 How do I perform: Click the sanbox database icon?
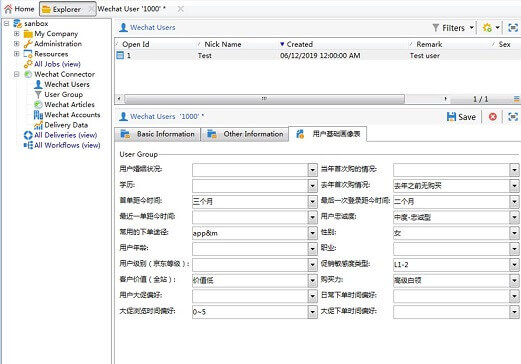18,24
